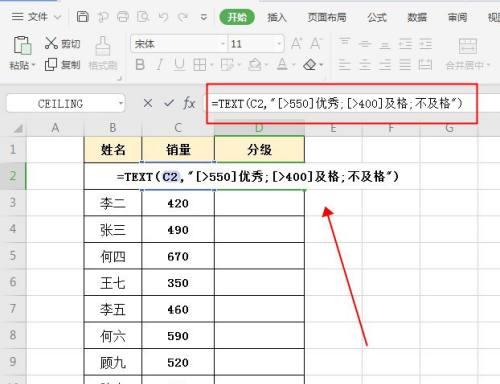Viewport: 500px width, 384px height.
Task: Open the 审阅 tab
Action: click(x=457, y=17)
